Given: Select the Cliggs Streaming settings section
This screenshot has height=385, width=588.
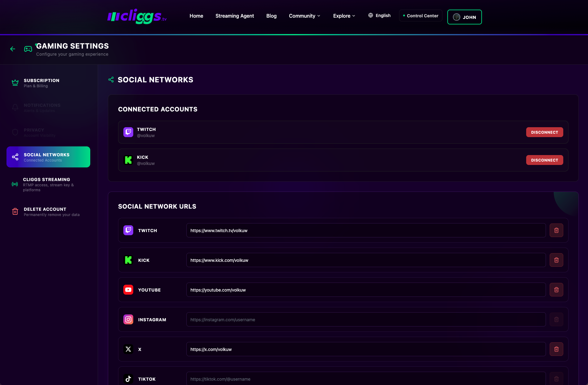Looking at the screenshot, I should (48, 184).
